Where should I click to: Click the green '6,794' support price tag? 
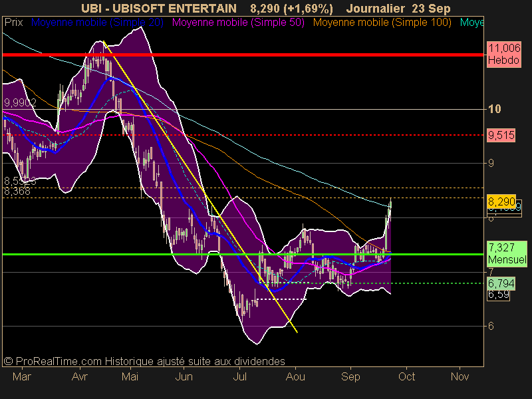[501, 283]
